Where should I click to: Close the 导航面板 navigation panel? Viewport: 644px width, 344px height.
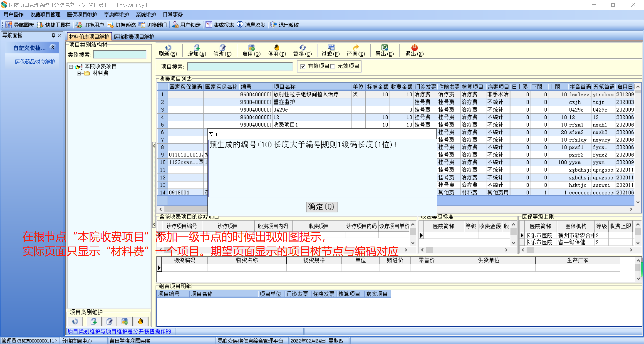tap(59, 35)
